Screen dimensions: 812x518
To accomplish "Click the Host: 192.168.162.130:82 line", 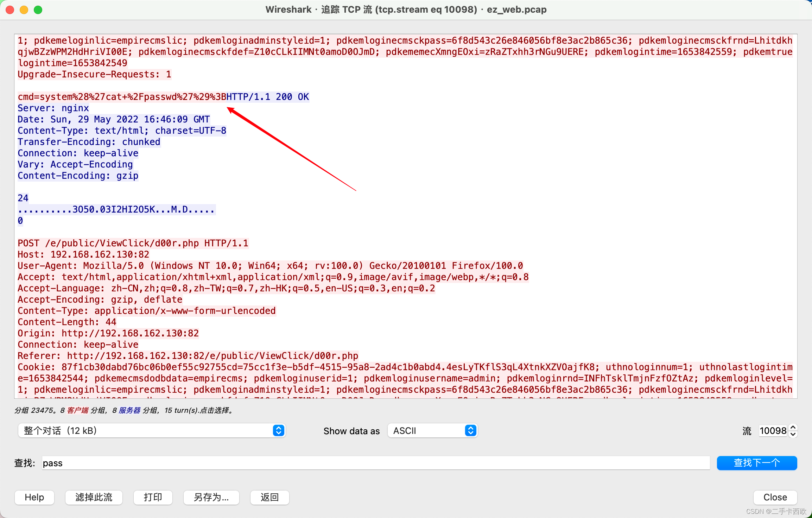I will (83, 254).
